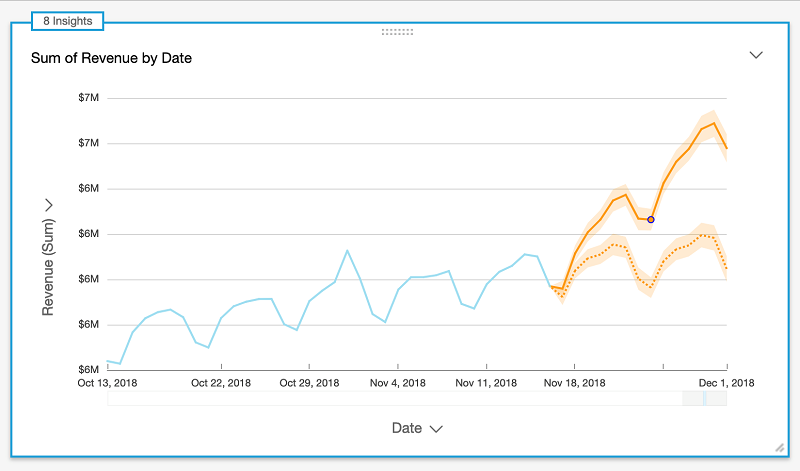Click the Revenue (Sum) axis label
This screenshot has height=471, width=800.
pos(48,267)
